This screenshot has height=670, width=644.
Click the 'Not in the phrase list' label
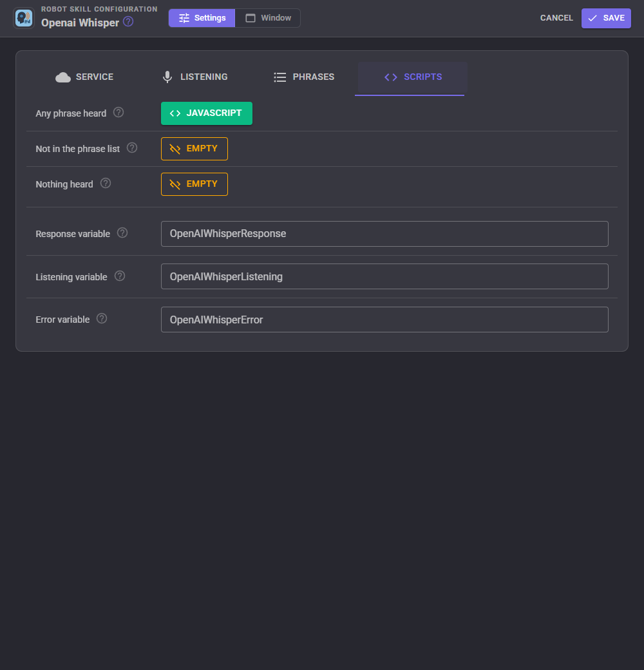(x=78, y=149)
